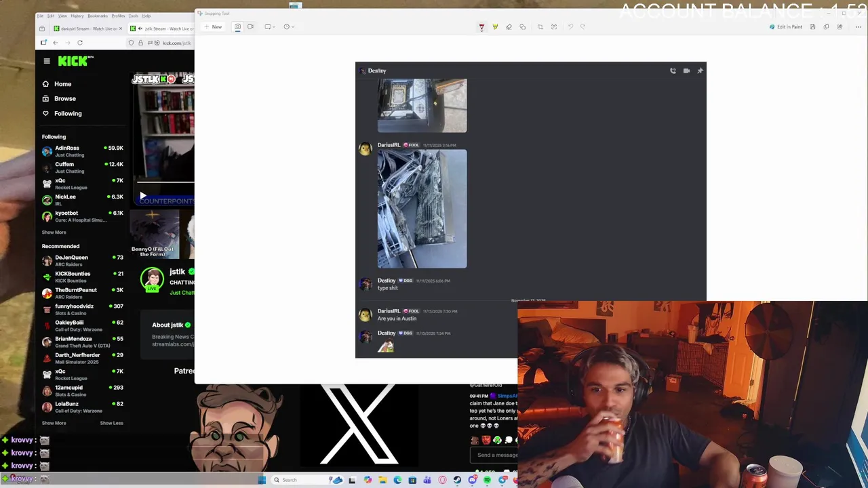The height and width of the screenshot is (488, 868).
Task: Click New in Snipping Tool
Action: [213, 27]
